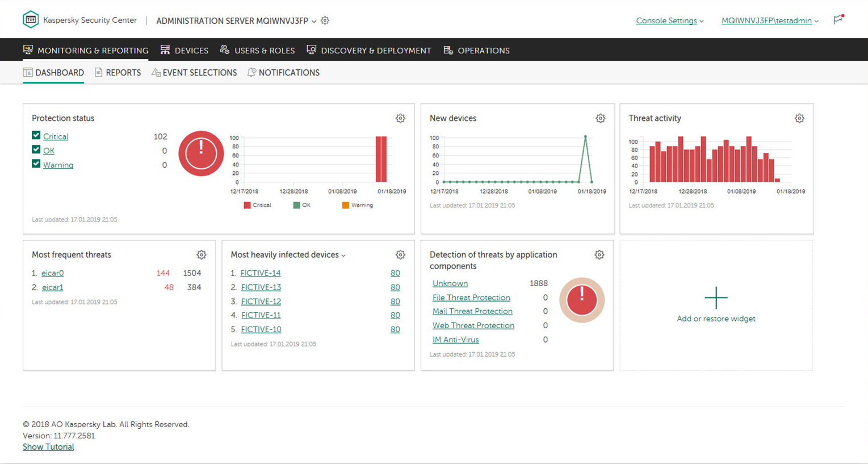
Task: Open Most frequent threats widget settings gear
Action: (x=202, y=255)
